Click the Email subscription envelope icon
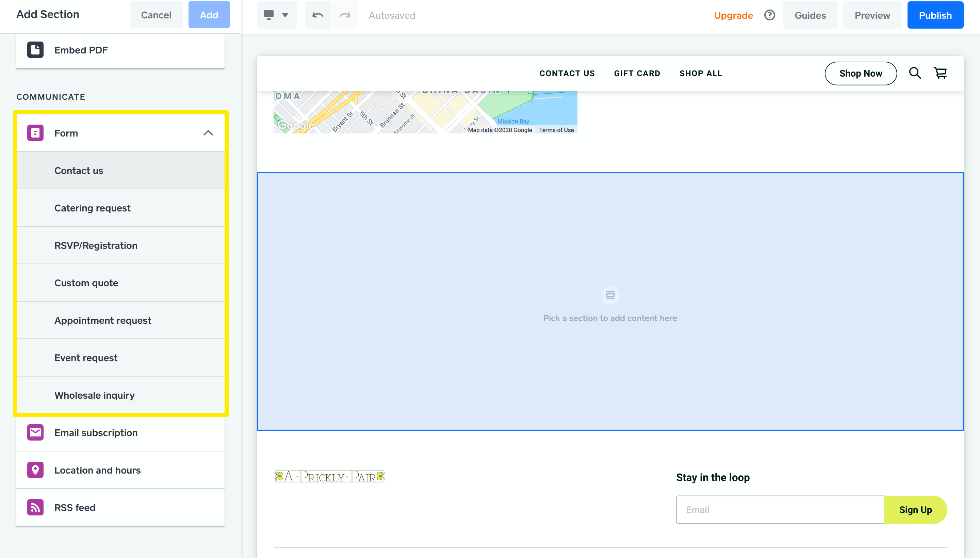Image resolution: width=980 pixels, height=558 pixels. (x=35, y=432)
